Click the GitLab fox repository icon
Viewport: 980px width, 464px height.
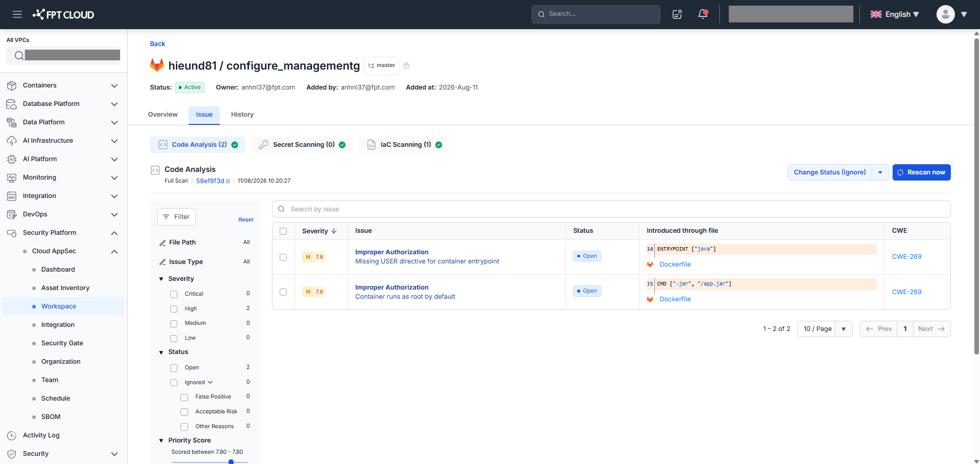click(157, 65)
